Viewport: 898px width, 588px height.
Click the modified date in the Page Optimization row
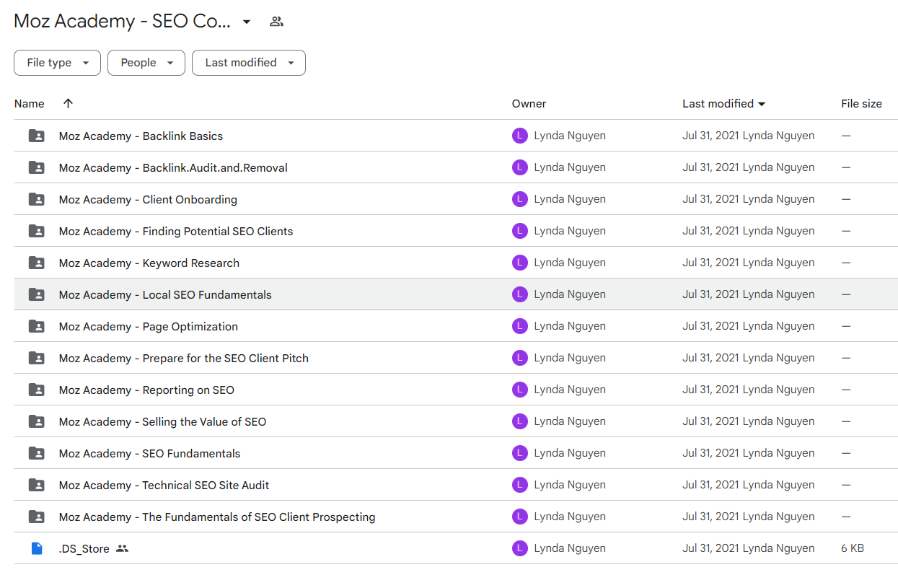pos(749,326)
